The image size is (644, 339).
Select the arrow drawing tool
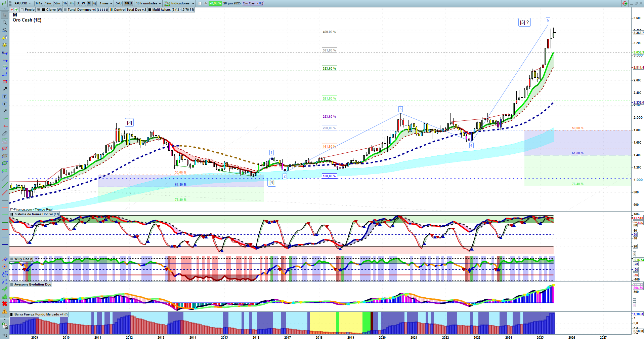pos(4,89)
